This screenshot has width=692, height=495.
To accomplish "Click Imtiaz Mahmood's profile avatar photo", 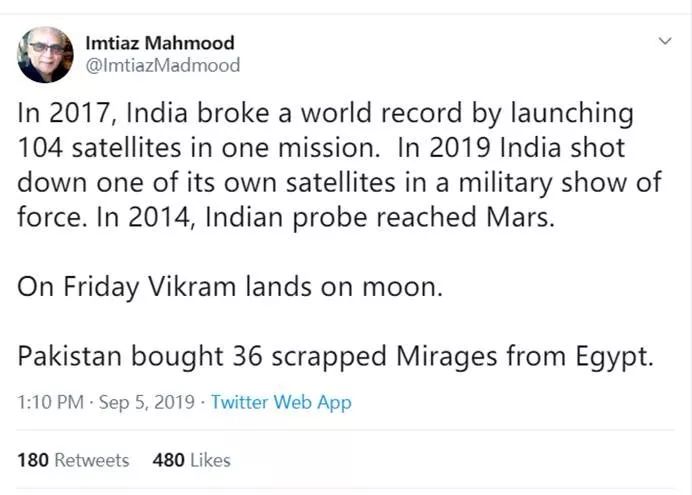I will (45, 55).
